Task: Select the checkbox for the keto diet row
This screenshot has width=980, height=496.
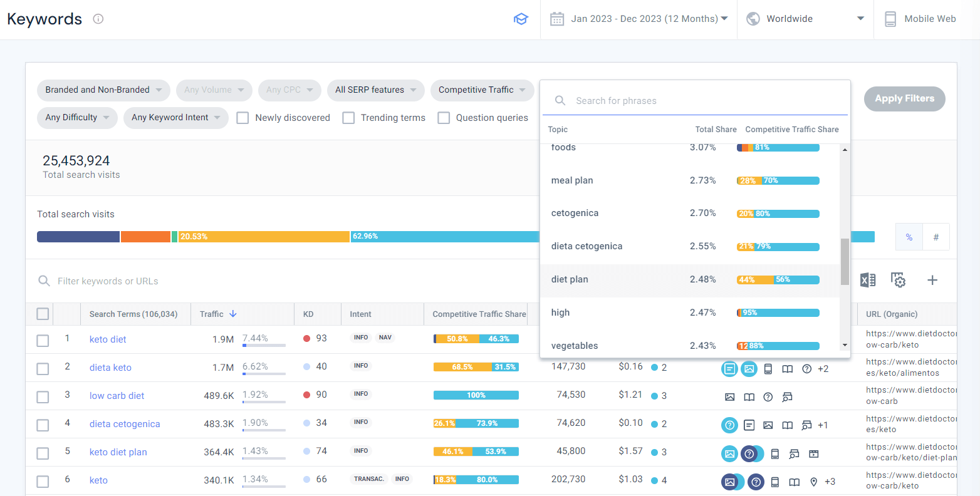Action: point(43,341)
